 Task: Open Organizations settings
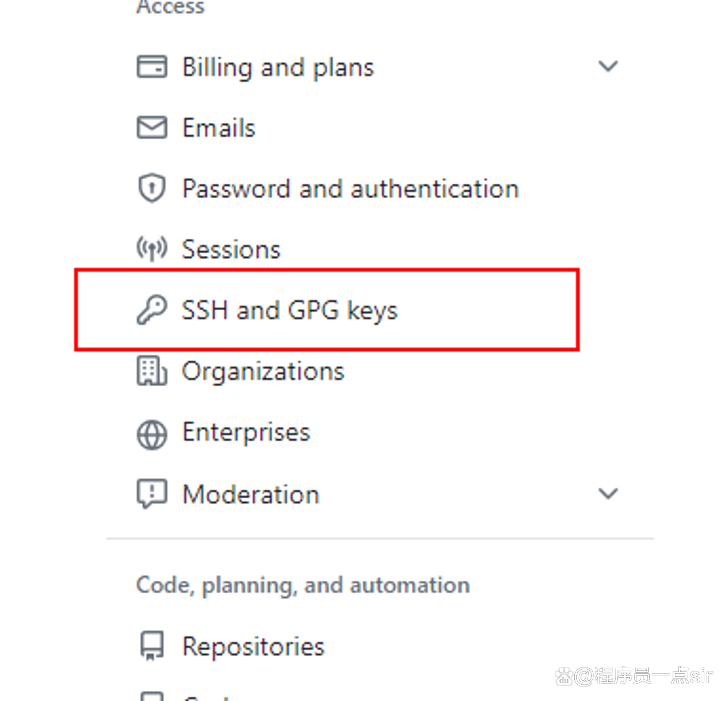click(263, 371)
